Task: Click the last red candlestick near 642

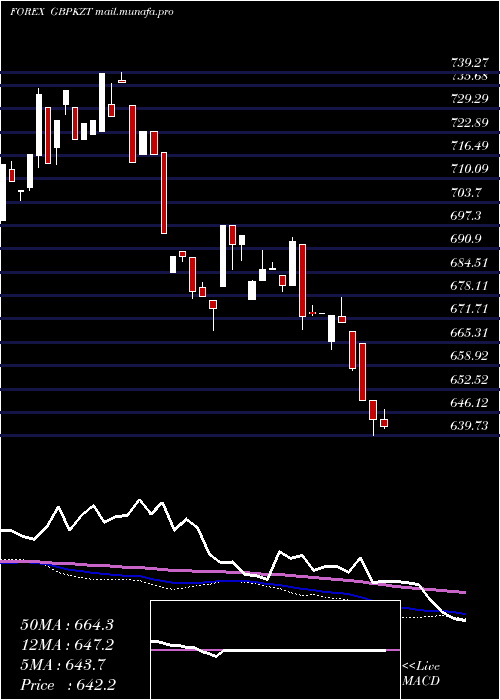Action: point(384,423)
